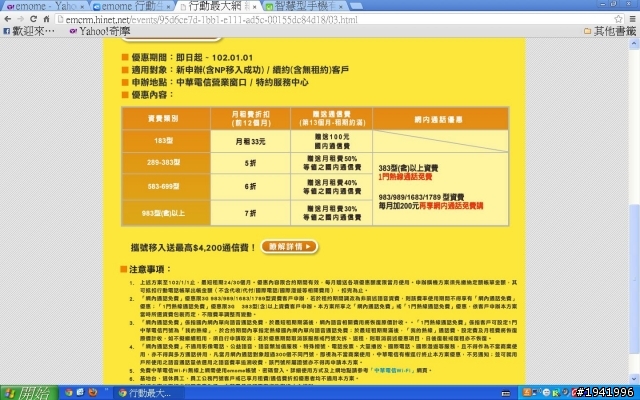Open the Chrome menu icon
This screenshot has width=640, height=400.
pyautogui.click(x=632, y=19)
